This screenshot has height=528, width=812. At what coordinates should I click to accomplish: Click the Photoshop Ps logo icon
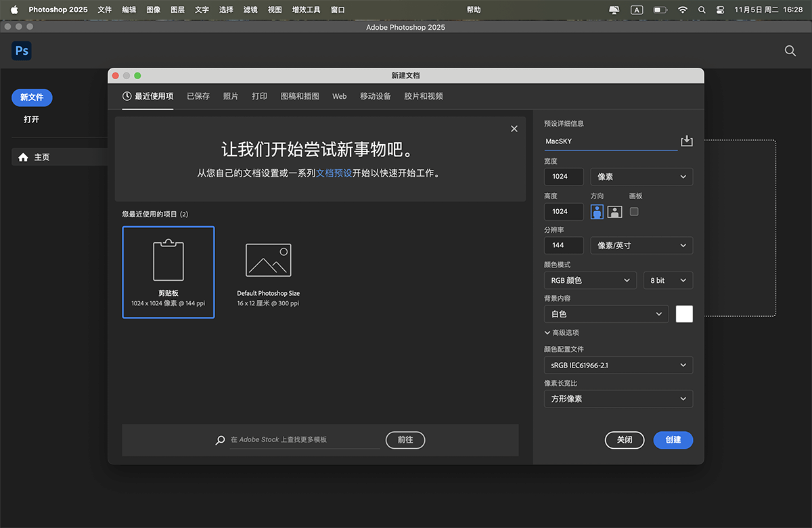tap(22, 51)
